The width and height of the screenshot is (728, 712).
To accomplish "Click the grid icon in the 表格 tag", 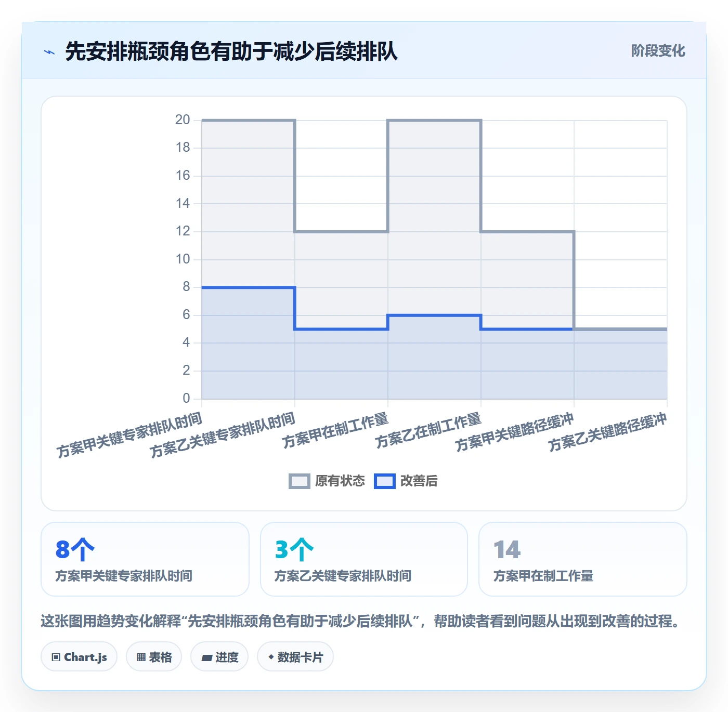I will tap(141, 657).
